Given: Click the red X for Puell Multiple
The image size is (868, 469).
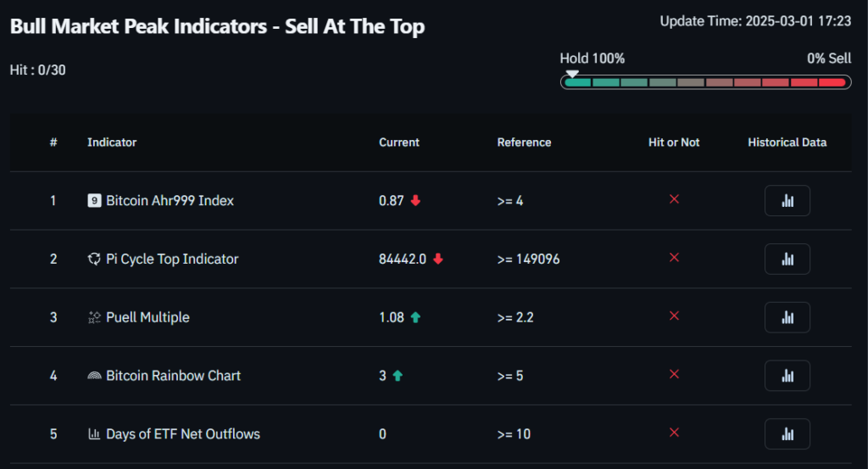Looking at the screenshot, I should (675, 315).
